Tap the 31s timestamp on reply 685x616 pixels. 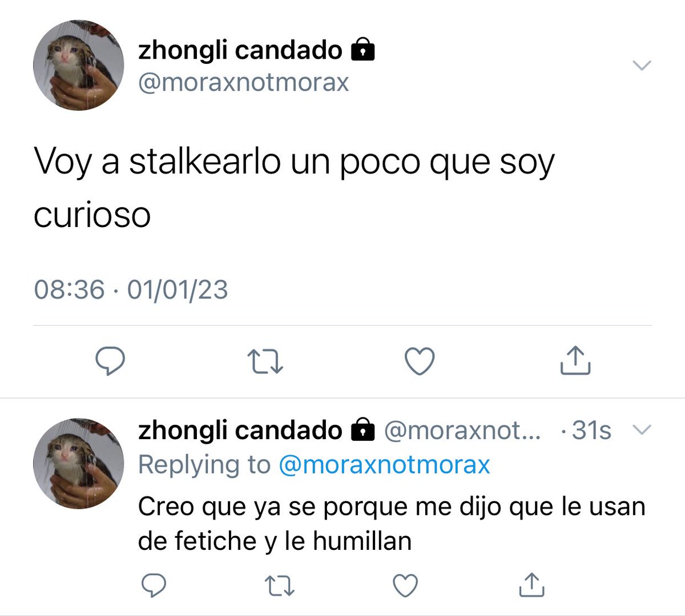click(591, 431)
